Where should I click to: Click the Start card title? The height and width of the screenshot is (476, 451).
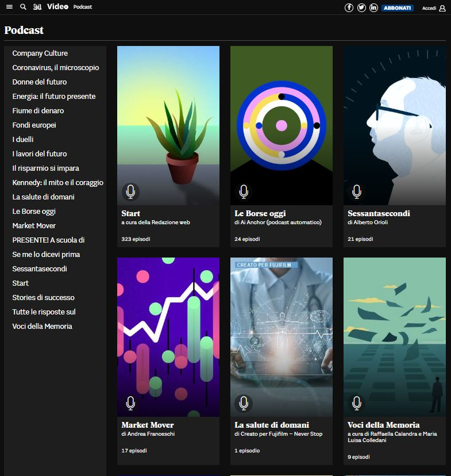[x=131, y=213]
